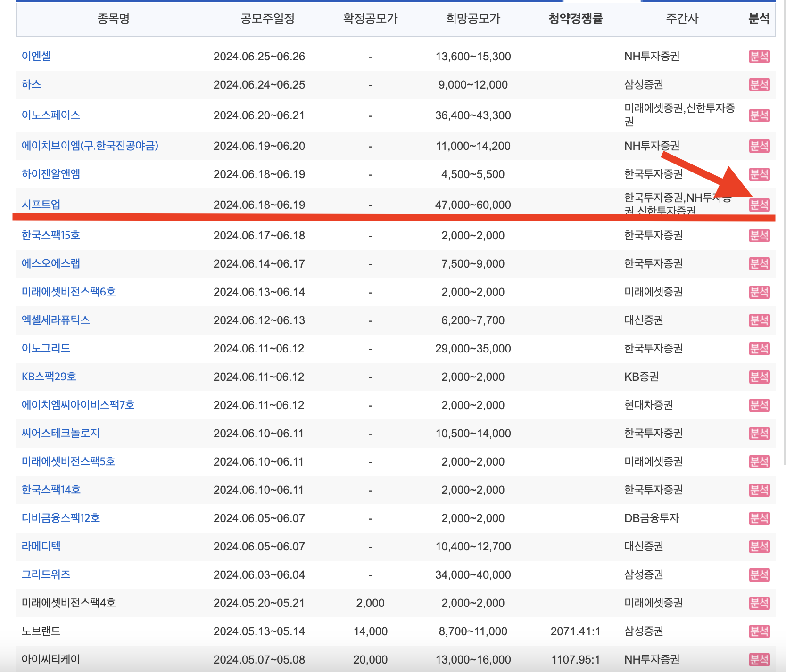Viewport: 786px width, 672px height.
Task: Click the 분석 icon for 이노그리드
Action: click(759, 349)
